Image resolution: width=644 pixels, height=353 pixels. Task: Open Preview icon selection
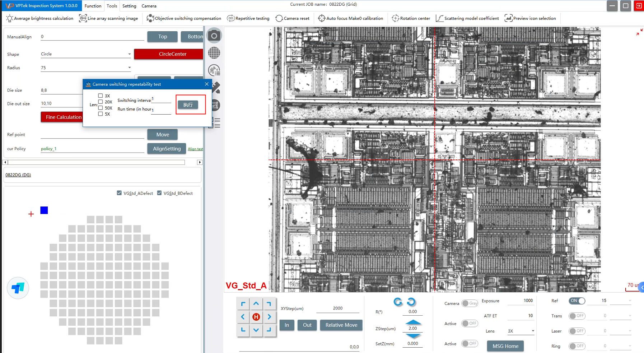coord(530,18)
